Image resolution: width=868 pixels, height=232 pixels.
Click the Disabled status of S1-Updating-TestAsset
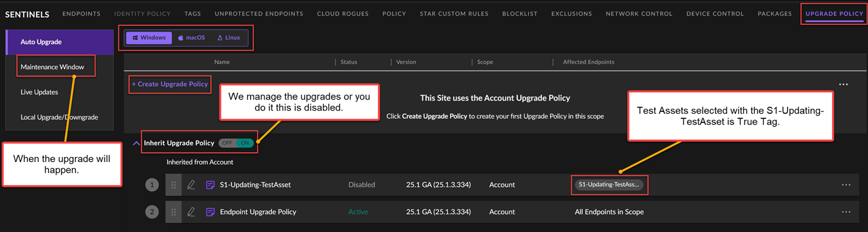pyautogui.click(x=361, y=184)
